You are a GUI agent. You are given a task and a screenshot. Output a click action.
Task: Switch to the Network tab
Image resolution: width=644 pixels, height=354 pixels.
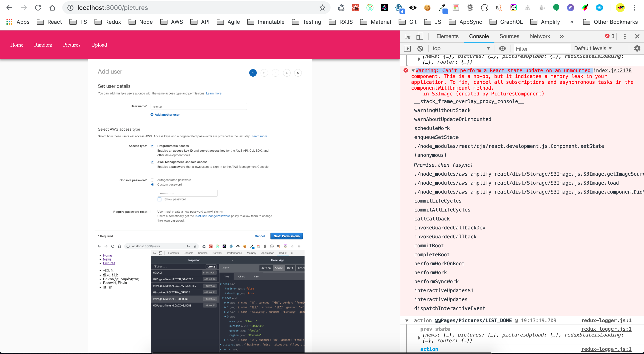540,36
